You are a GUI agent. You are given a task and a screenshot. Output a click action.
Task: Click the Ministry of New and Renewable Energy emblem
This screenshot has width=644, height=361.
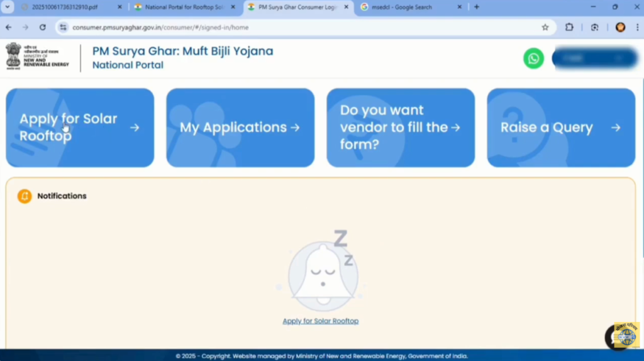tap(13, 56)
